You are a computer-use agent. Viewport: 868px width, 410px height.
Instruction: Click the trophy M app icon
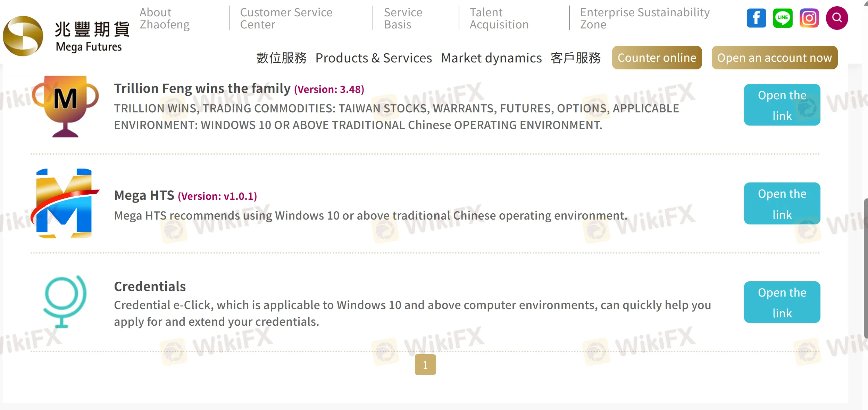pyautogui.click(x=65, y=106)
